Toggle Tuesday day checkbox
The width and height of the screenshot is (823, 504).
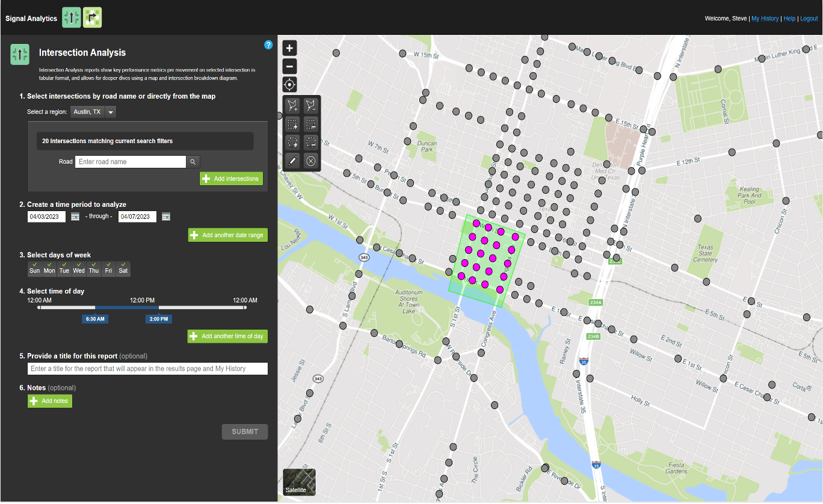pyautogui.click(x=64, y=268)
